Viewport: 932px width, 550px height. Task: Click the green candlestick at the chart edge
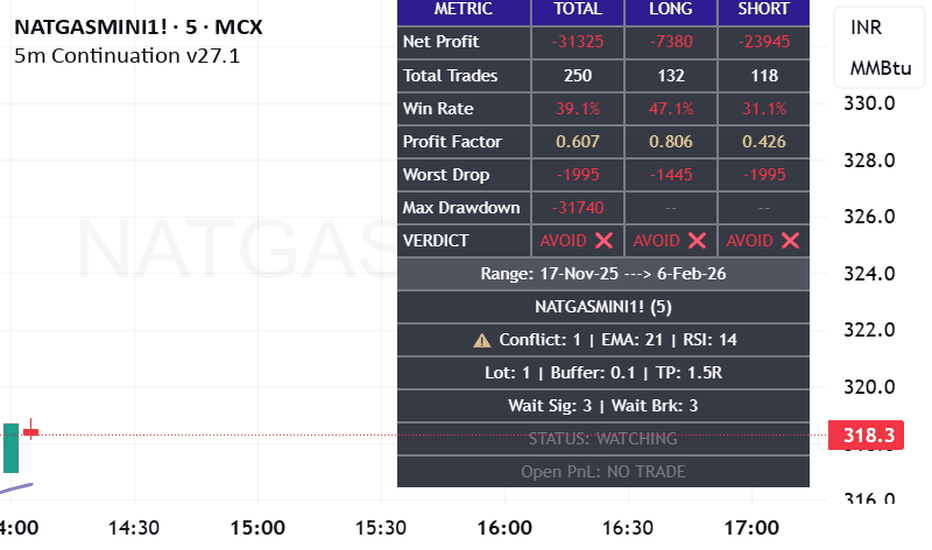click(10, 447)
